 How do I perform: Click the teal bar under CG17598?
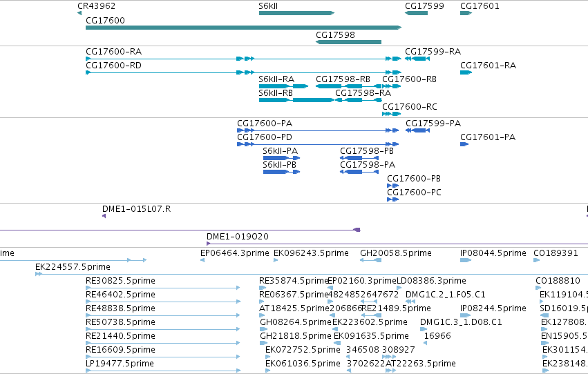coord(348,42)
